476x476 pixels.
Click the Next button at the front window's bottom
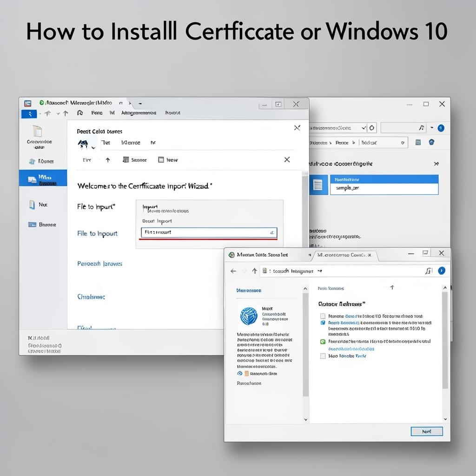(427, 431)
